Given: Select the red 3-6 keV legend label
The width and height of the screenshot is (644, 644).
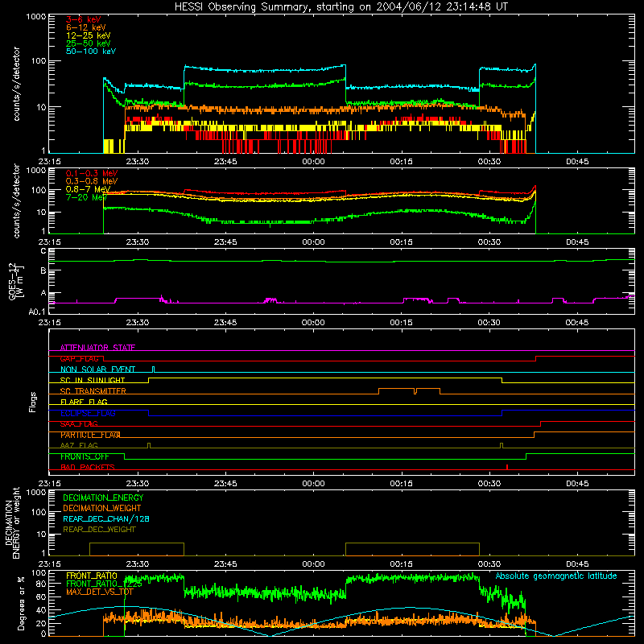Looking at the screenshot, I should click(x=84, y=19).
